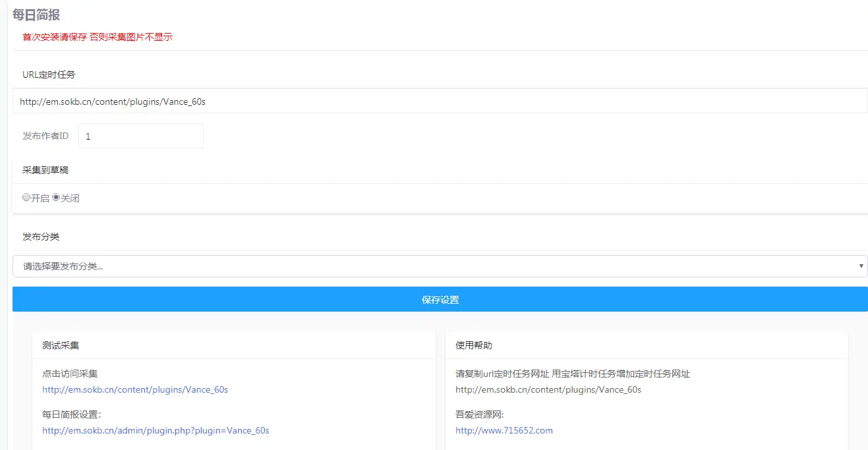
Task: Enable the 开启 radio for 采集到草稿
Action: click(x=26, y=197)
